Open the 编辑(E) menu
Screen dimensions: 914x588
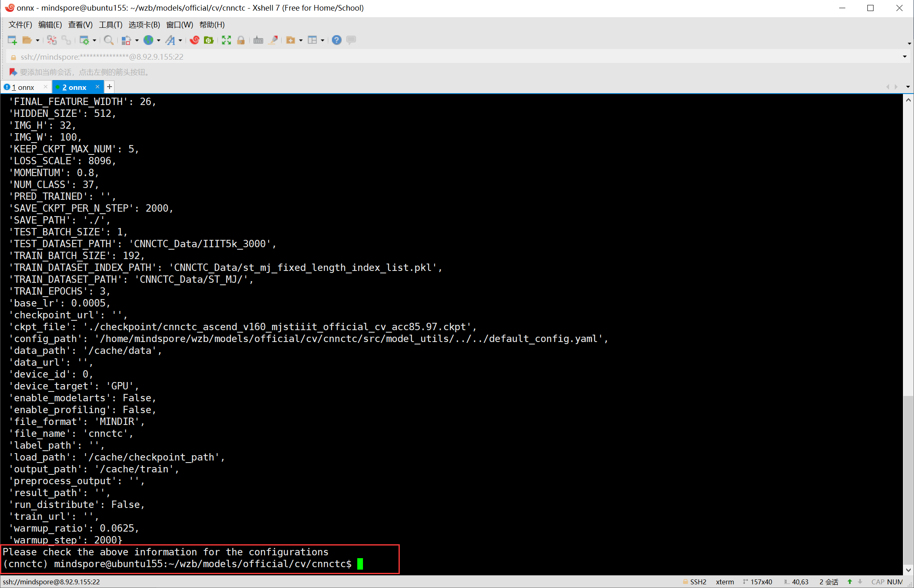click(50, 25)
